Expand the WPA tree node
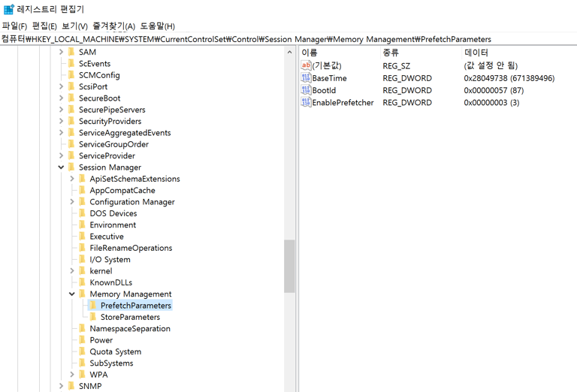577x392 pixels. tap(72, 375)
